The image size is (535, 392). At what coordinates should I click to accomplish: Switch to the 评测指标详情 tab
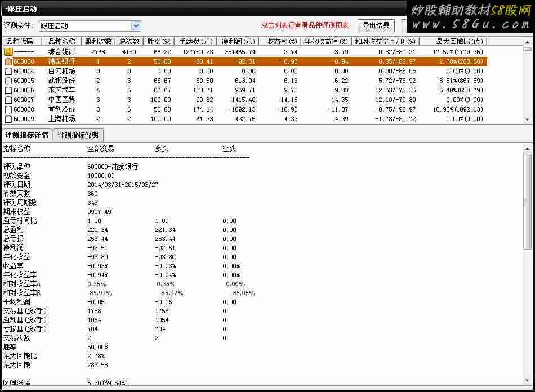pos(26,135)
